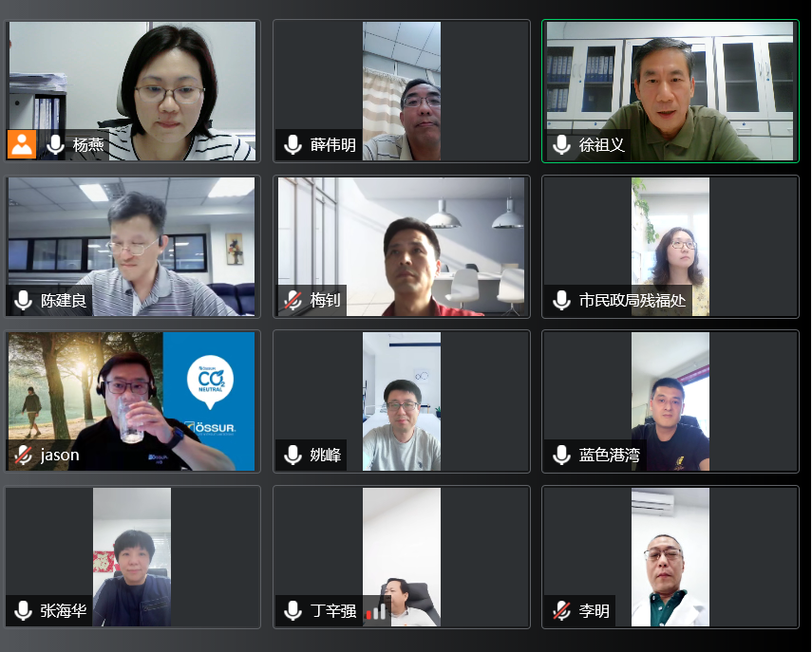
Task: Click the microphone icon for 徐祖义
Action: [562, 145]
